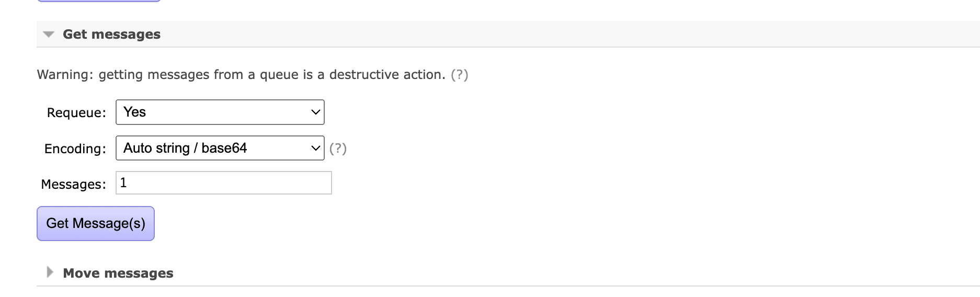
Task: Click the destructive action warning text
Action: 241,75
